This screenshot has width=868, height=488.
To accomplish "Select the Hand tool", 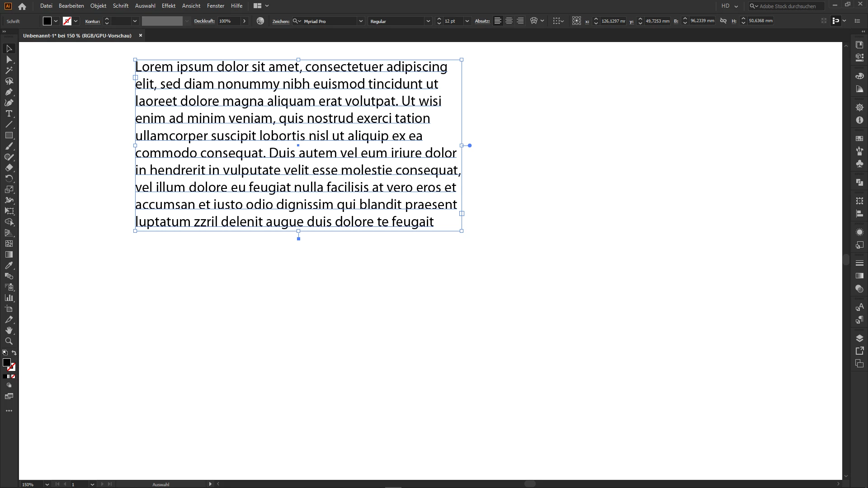I will click(9, 331).
